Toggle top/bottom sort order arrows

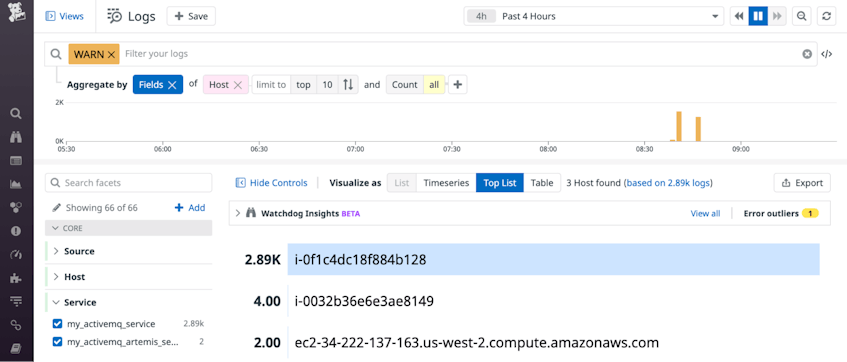[x=348, y=85]
